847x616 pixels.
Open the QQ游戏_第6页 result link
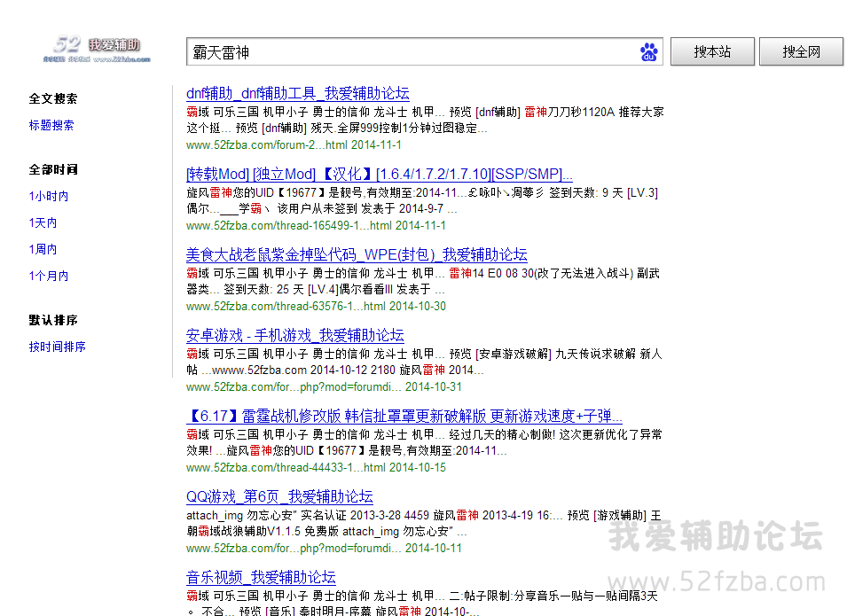tap(279, 496)
